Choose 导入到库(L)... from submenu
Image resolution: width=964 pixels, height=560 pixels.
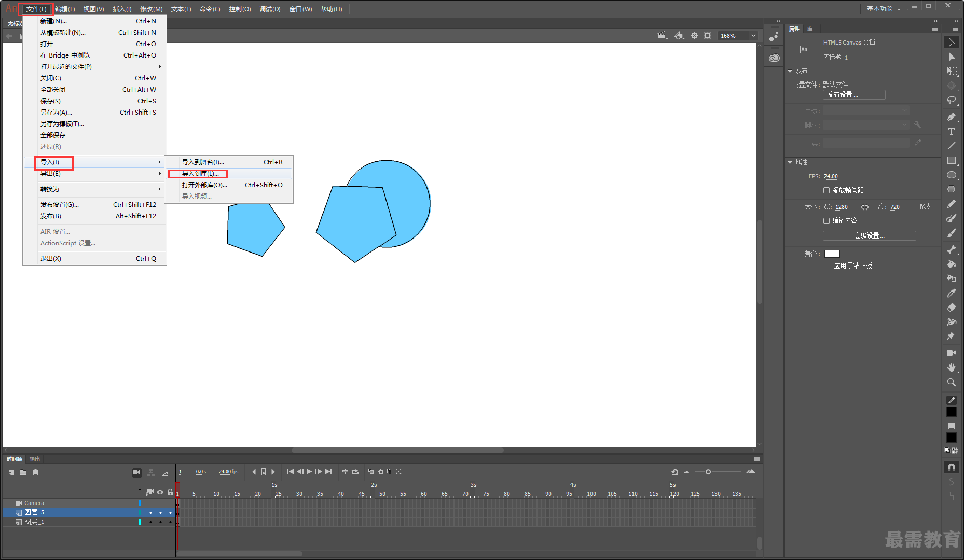tap(229, 174)
